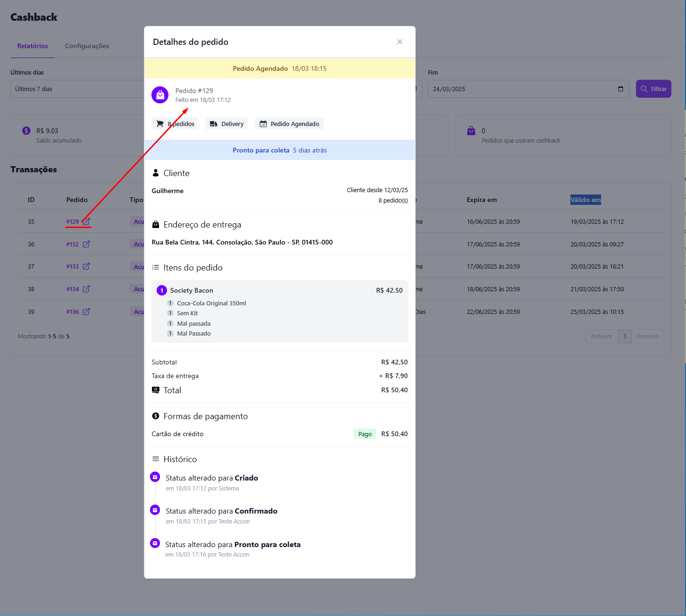Viewport: 686px width, 616px height.
Task: Switch to the Configurações tab
Action: point(87,46)
